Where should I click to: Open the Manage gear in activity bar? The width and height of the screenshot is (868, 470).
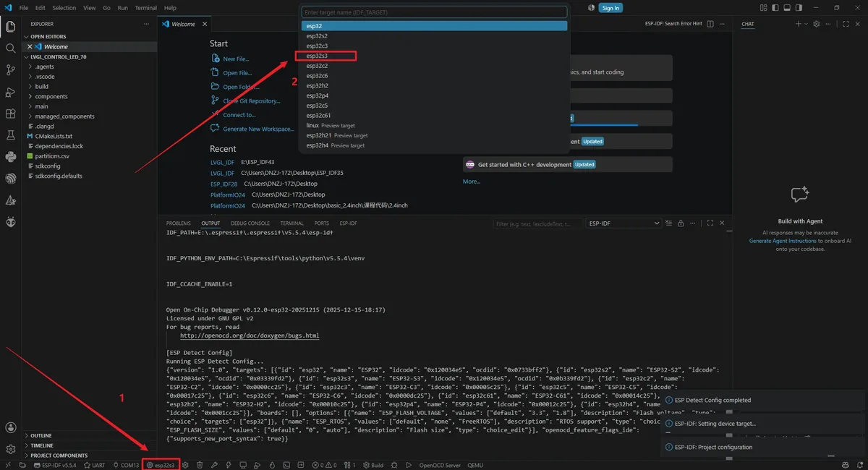pos(10,449)
